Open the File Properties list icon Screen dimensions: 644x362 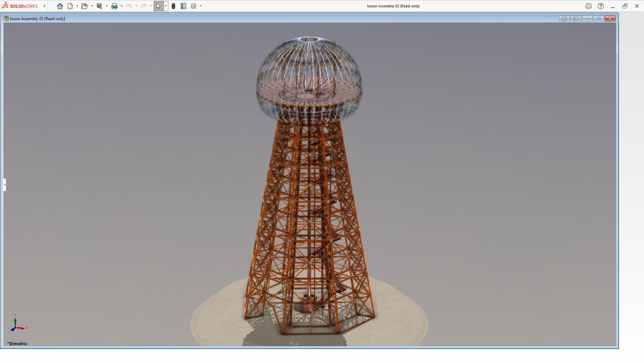[183, 6]
